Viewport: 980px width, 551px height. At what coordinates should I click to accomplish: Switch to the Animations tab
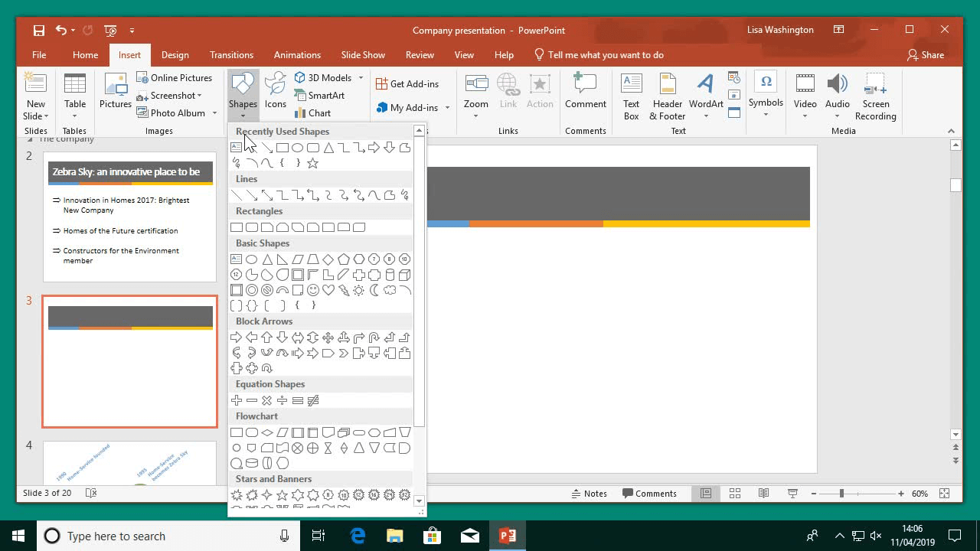tap(297, 54)
